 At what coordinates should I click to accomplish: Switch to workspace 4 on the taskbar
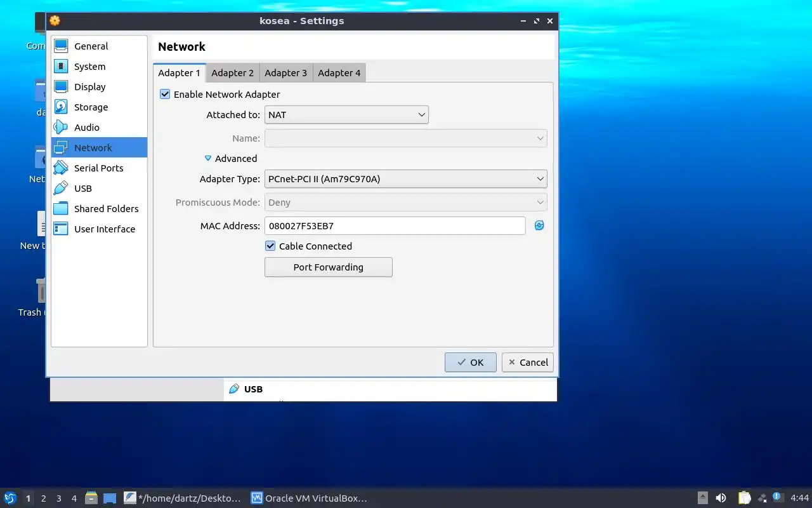click(74, 498)
